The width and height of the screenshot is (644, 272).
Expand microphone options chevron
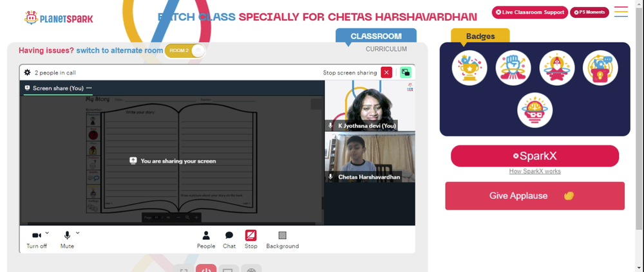(x=78, y=233)
